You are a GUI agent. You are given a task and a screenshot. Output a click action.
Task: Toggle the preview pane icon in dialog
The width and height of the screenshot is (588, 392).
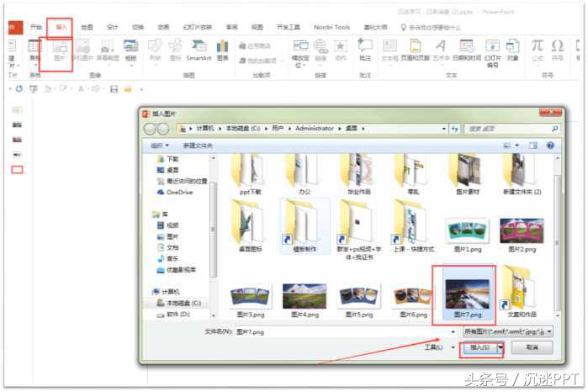(x=532, y=146)
